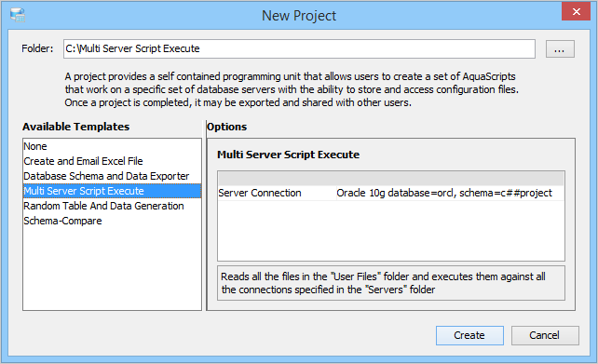Screen dimensions: 598x364
Task: Edit the Oracle 10g connection value
Action: 450,193
